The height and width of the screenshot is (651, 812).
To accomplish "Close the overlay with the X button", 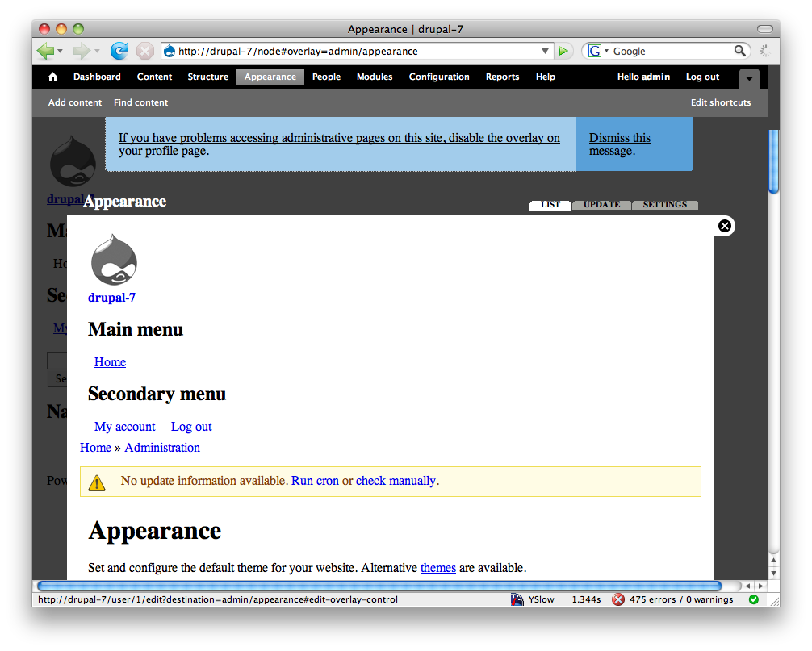I will tap(724, 226).
